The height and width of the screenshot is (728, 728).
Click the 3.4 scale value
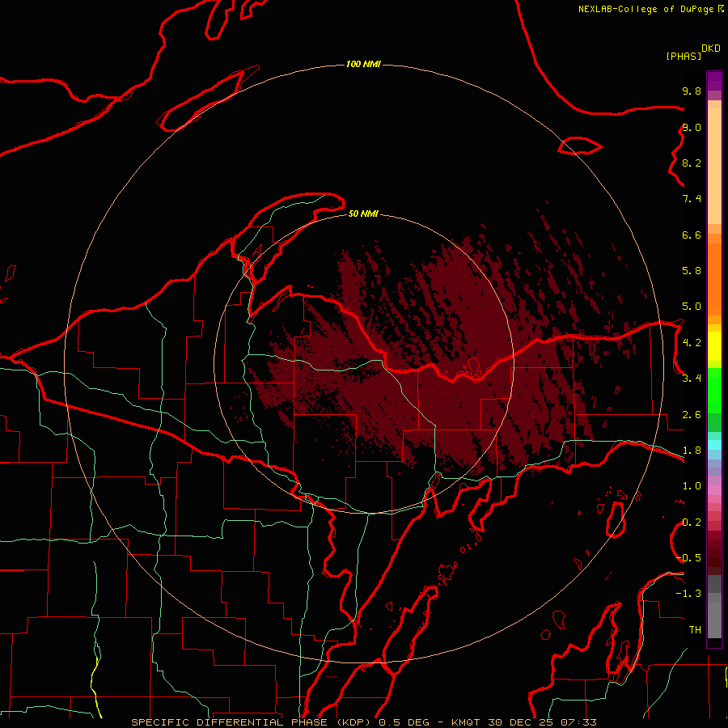692,379
